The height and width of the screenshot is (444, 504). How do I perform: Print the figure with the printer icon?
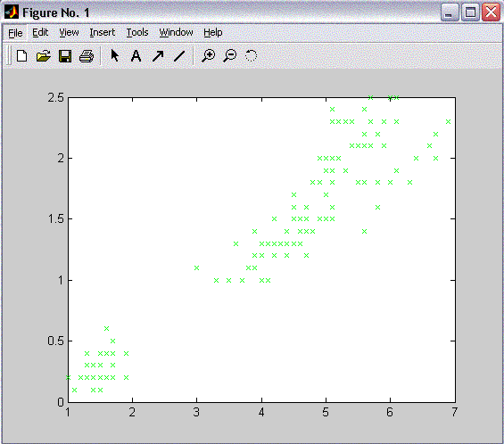click(87, 56)
